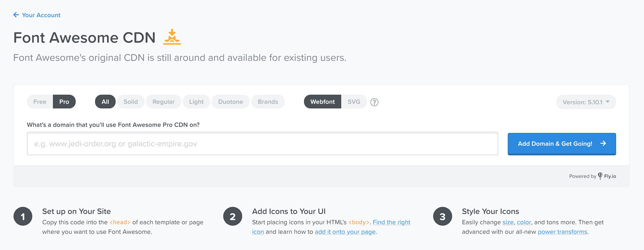Click the step 3 numbered circle icon
The width and height of the screenshot is (644, 250).
point(442,216)
